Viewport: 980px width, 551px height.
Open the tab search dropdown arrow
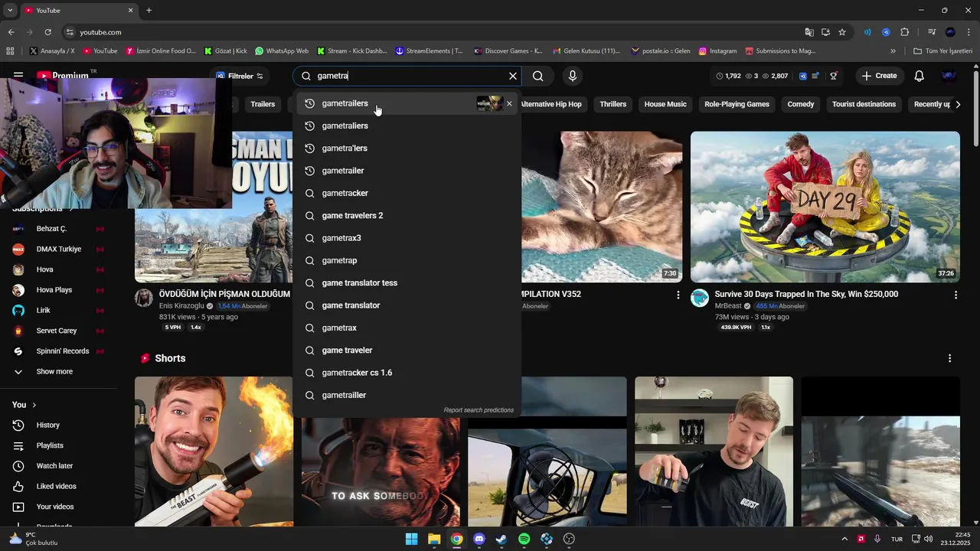[x=10, y=10]
